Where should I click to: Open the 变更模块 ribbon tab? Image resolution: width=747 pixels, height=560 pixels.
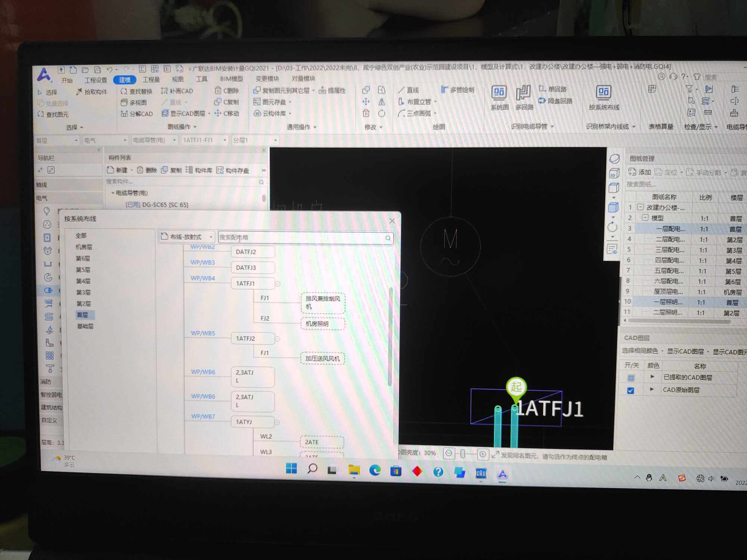point(267,78)
